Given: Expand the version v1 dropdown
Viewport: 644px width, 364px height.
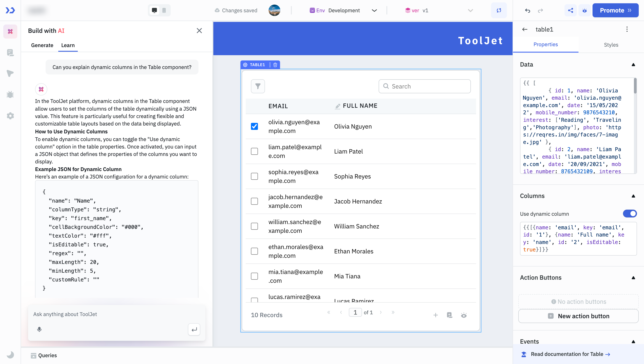Looking at the screenshot, I should [x=471, y=11].
